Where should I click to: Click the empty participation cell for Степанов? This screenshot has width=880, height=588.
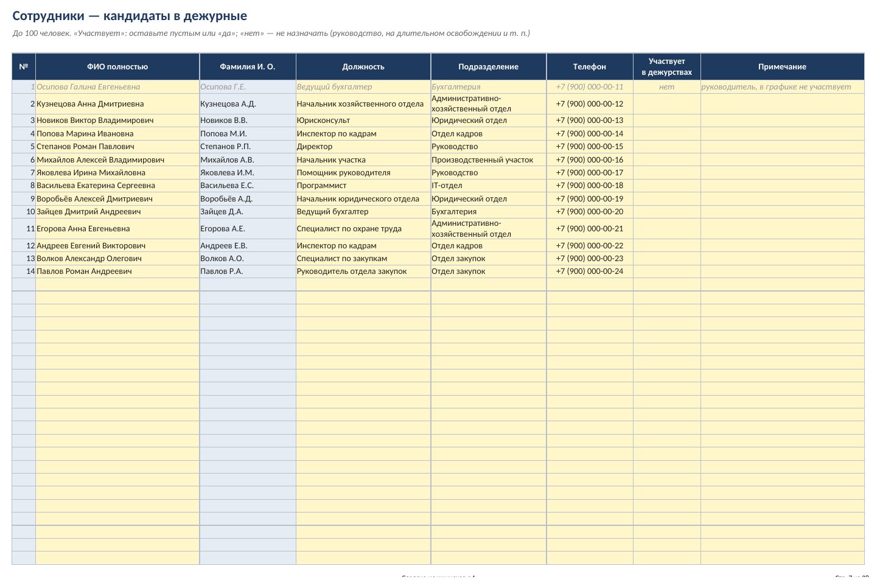point(667,147)
